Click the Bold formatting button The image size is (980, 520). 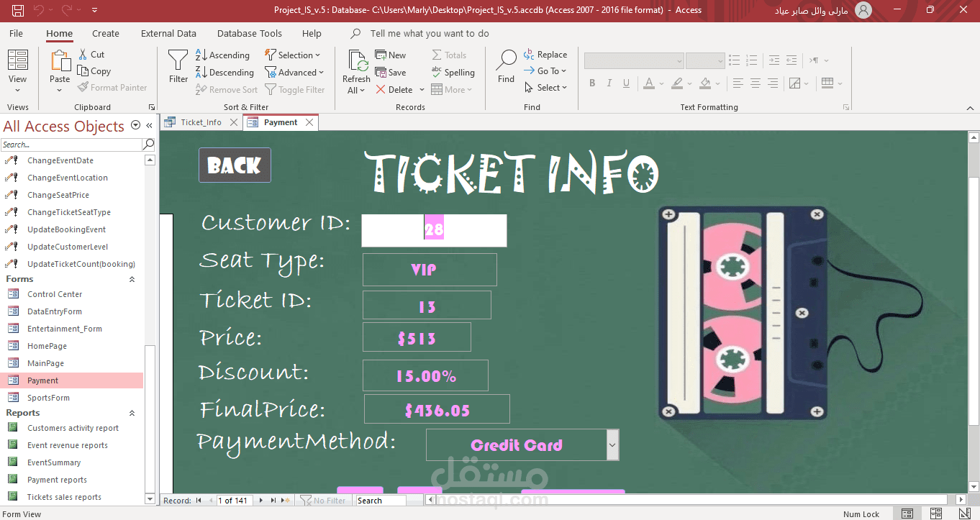(592, 83)
